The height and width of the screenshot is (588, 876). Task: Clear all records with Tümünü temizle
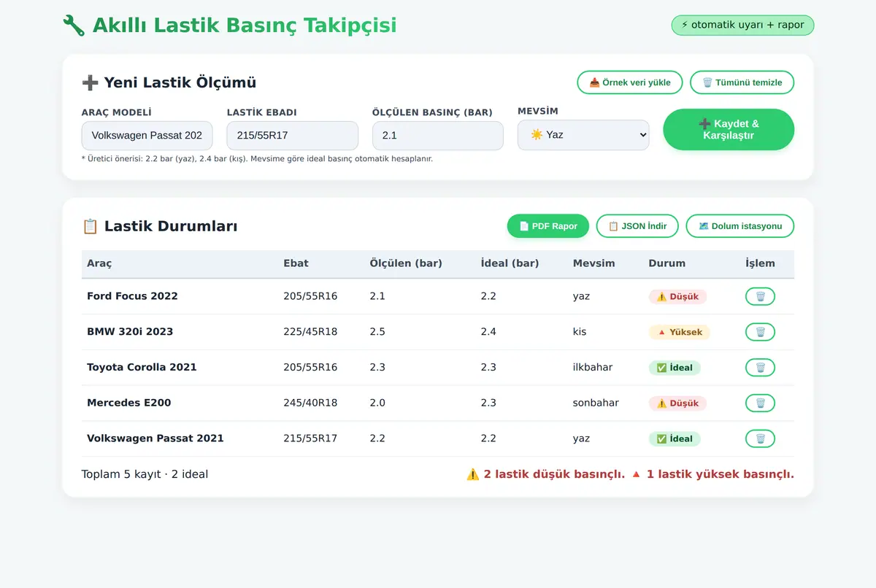[x=742, y=82]
